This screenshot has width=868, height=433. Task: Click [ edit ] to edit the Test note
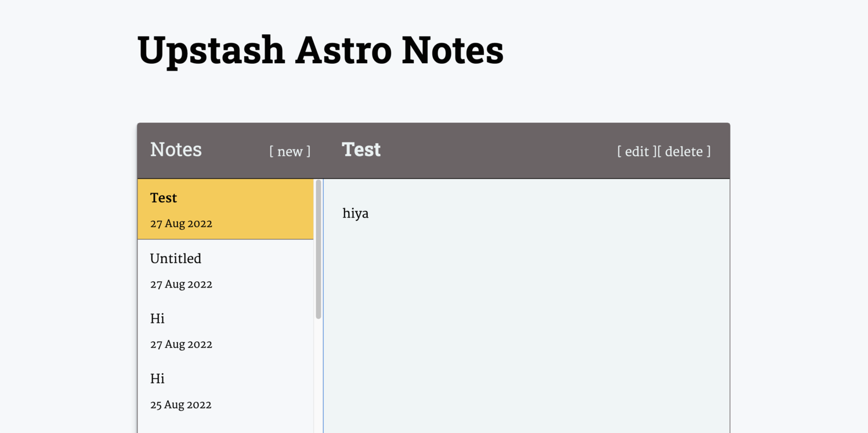pos(636,151)
